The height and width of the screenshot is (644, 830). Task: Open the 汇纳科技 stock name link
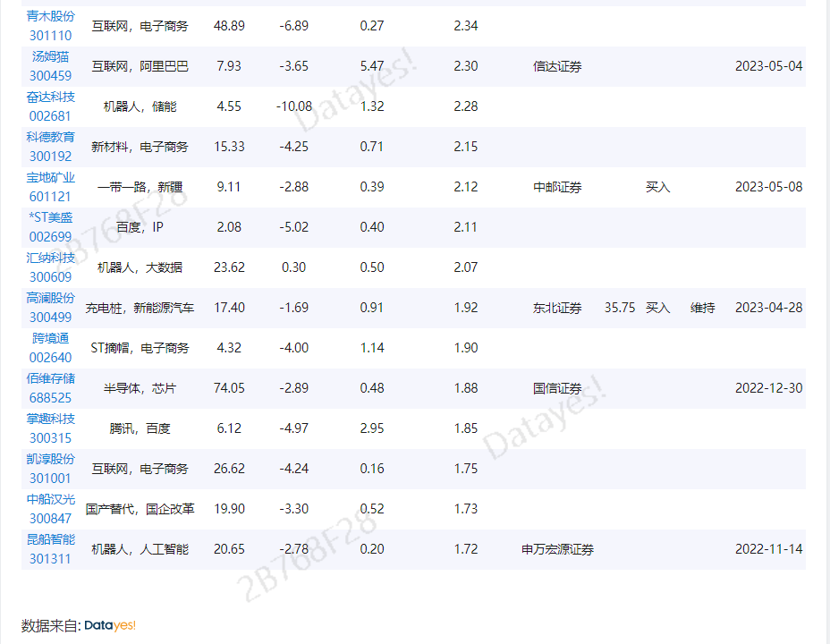(51, 258)
